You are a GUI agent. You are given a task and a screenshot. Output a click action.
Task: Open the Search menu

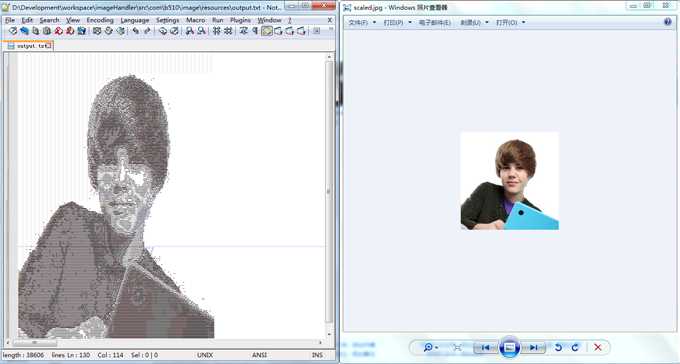tap(49, 20)
